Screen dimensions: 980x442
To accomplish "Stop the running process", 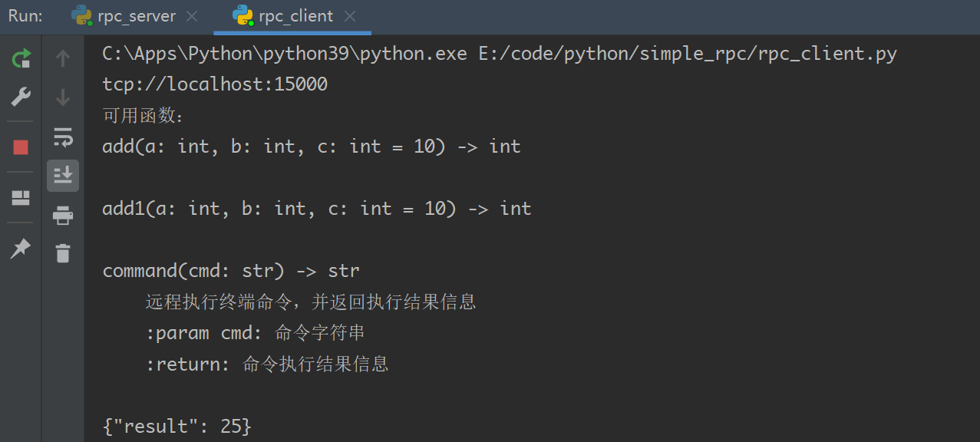I will click(21, 147).
